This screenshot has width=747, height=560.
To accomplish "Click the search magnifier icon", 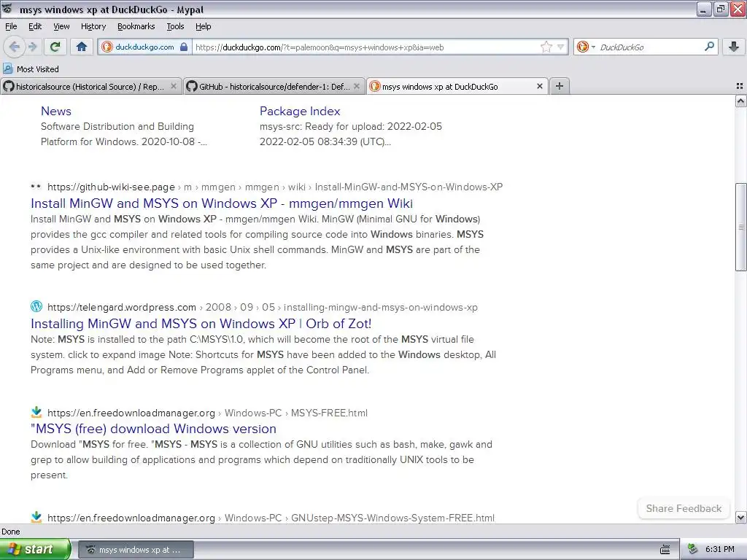I will [x=709, y=46].
